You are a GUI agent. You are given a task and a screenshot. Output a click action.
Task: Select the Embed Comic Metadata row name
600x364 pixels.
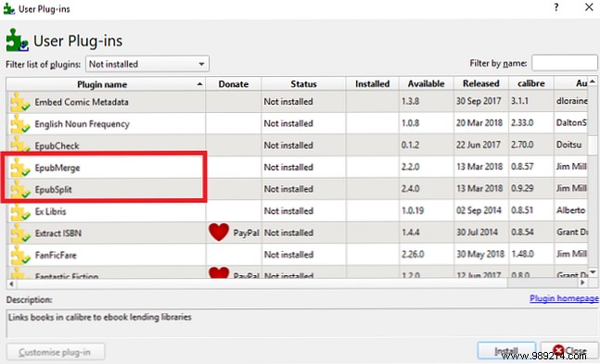82,102
